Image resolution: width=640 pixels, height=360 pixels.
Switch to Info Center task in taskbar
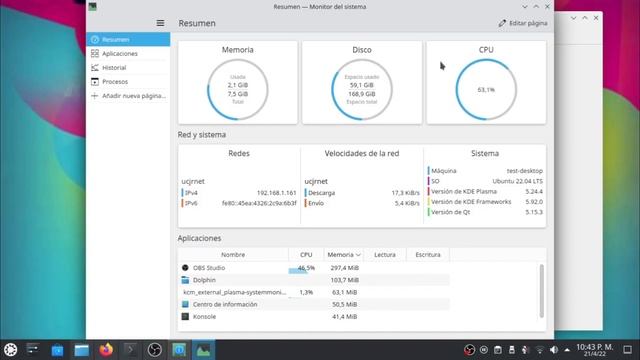tap(179, 350)
